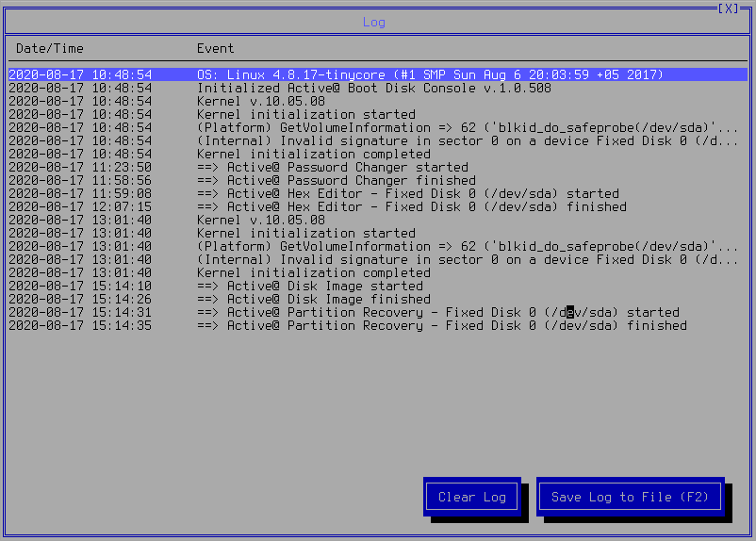Select Invalid signature row at 13:01:40

pyautogui.click(x=378, y=259)
